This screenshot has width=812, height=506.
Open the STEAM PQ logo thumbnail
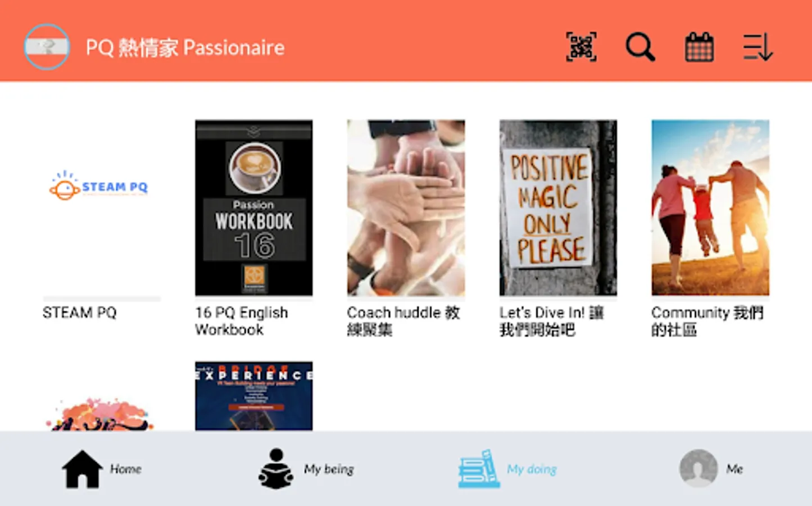(x=99, y=186)
